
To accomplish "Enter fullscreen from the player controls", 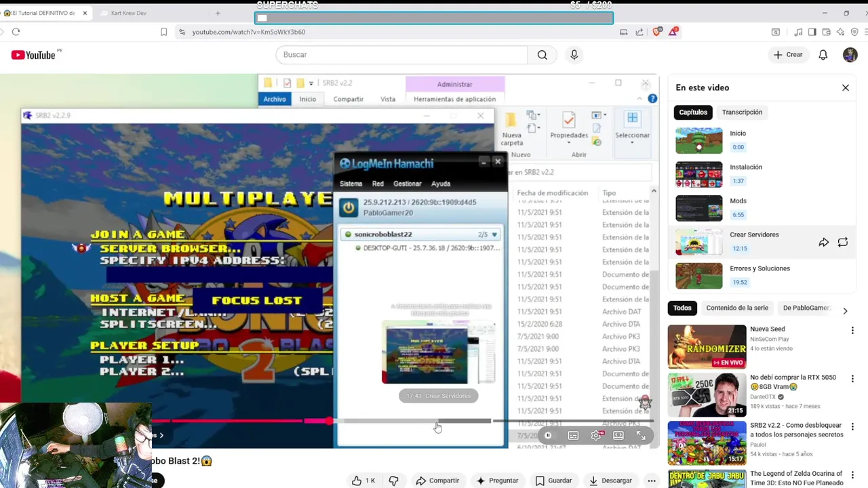I will 641,436.
